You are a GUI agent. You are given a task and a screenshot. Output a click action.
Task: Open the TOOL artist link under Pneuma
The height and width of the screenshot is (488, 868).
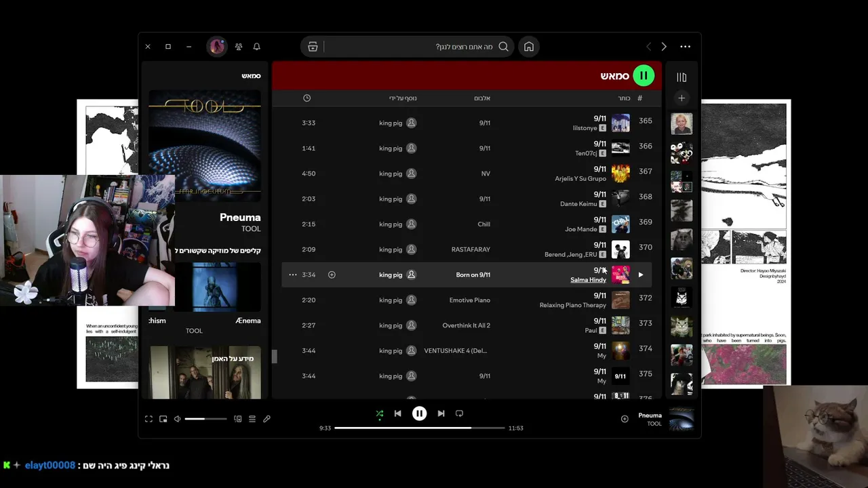click(x=251, y=229)
